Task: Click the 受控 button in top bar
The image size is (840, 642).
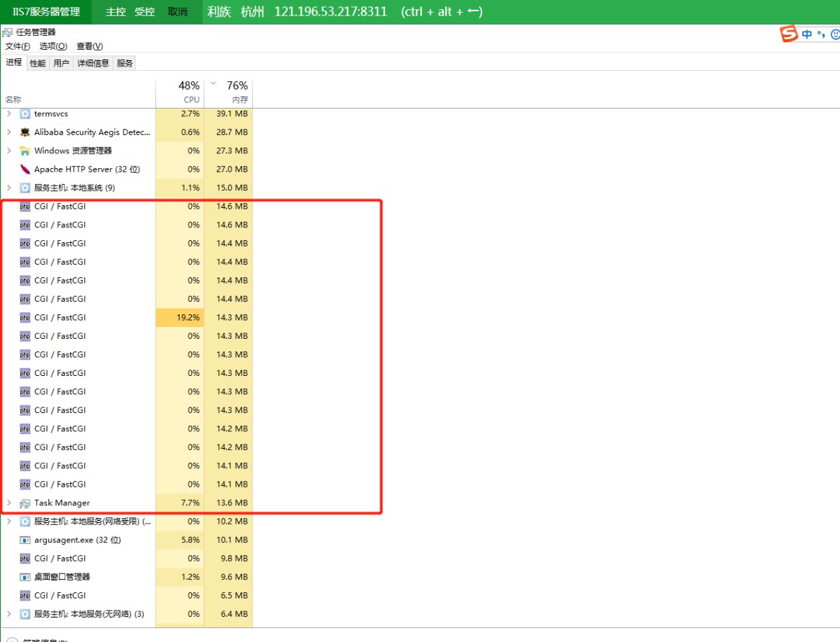Action: pyautogui.click(x=144, y=12)
